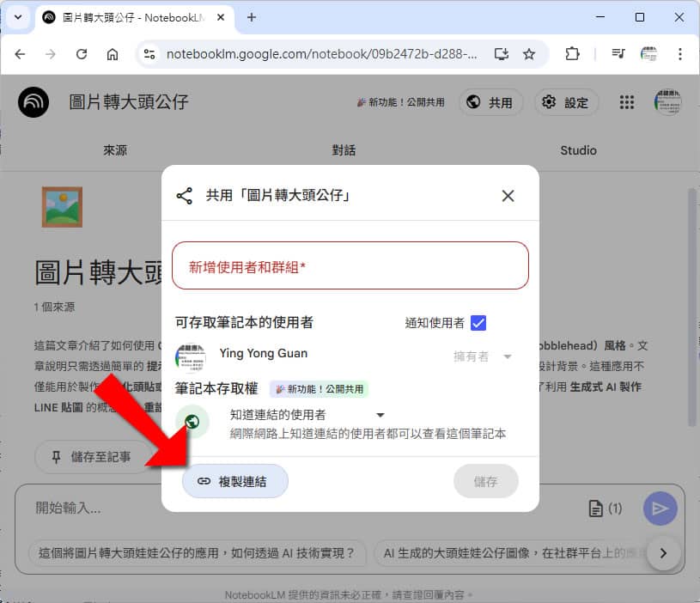Image resolution: width=700 pixels, height=603 pixels.
Task: Open the Share button in the header
Action: (490, 102)
